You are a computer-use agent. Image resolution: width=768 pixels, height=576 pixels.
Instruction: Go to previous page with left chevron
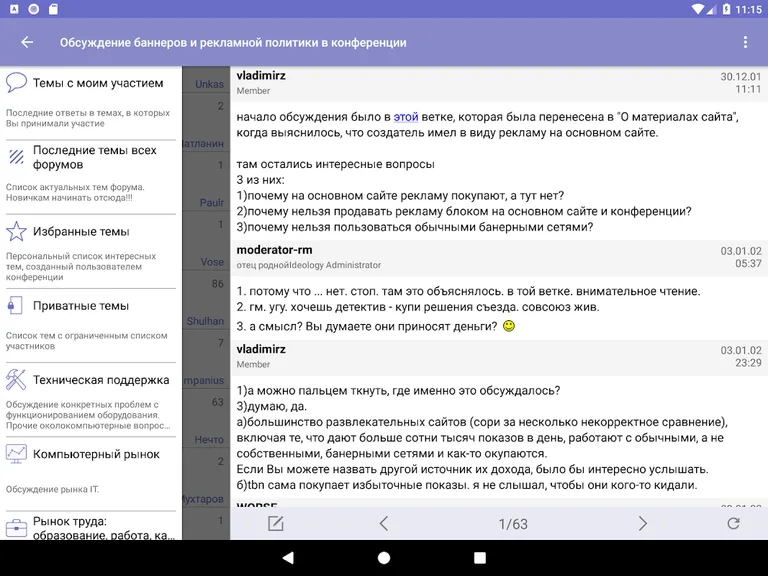(384, 524)
